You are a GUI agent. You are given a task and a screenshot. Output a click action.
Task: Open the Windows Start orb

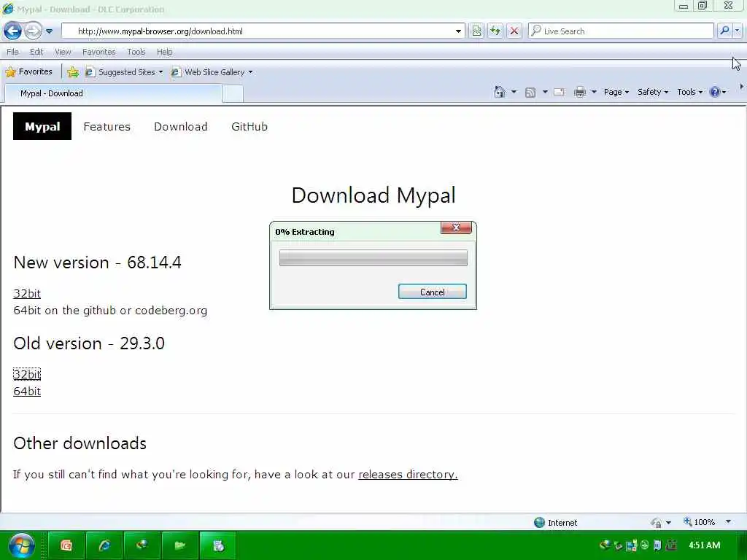pyautogui.click(x=21, y=545)
